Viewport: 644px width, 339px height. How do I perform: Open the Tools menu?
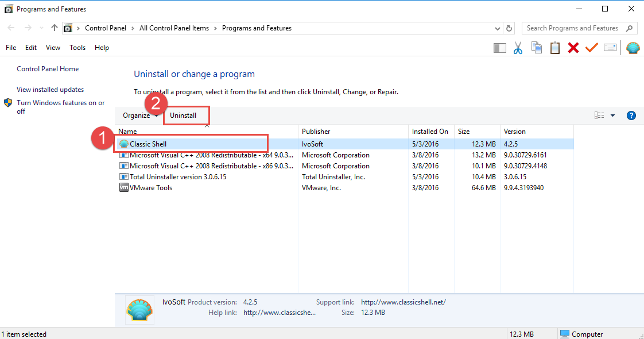coord(77,48)
